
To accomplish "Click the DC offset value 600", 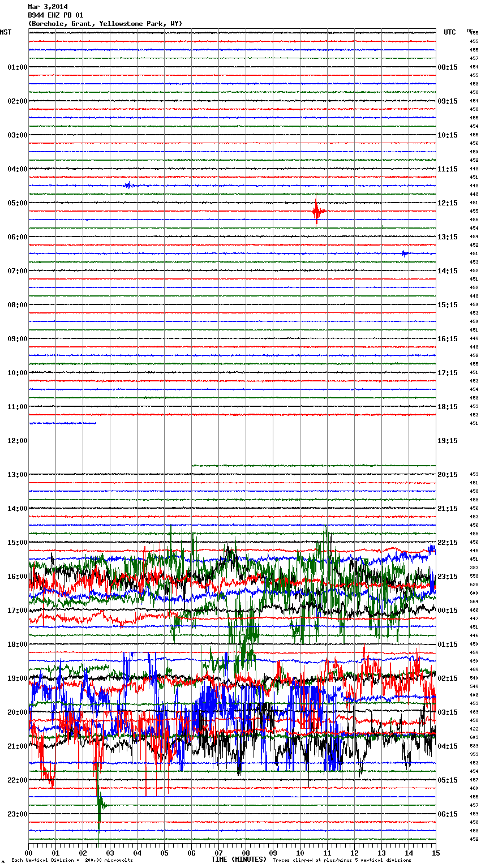I will pos(474,593).
